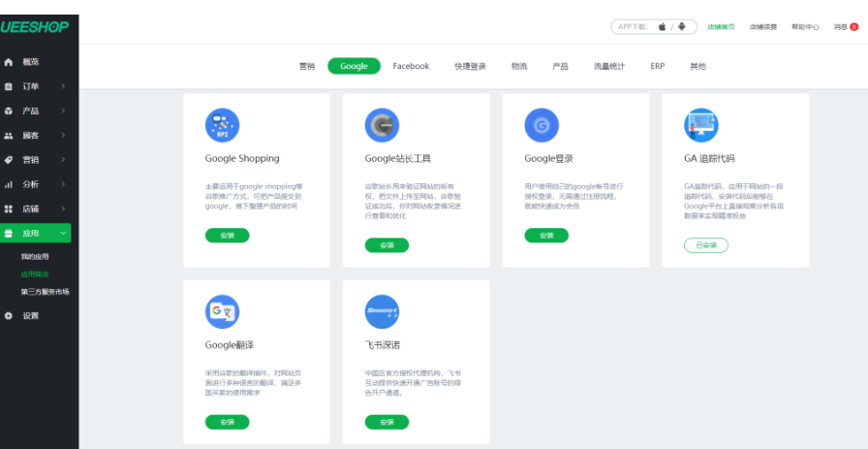Install the Google站长工具 app
The height and width of the screenshot is (449, 868).
click(x=387, y=245)
